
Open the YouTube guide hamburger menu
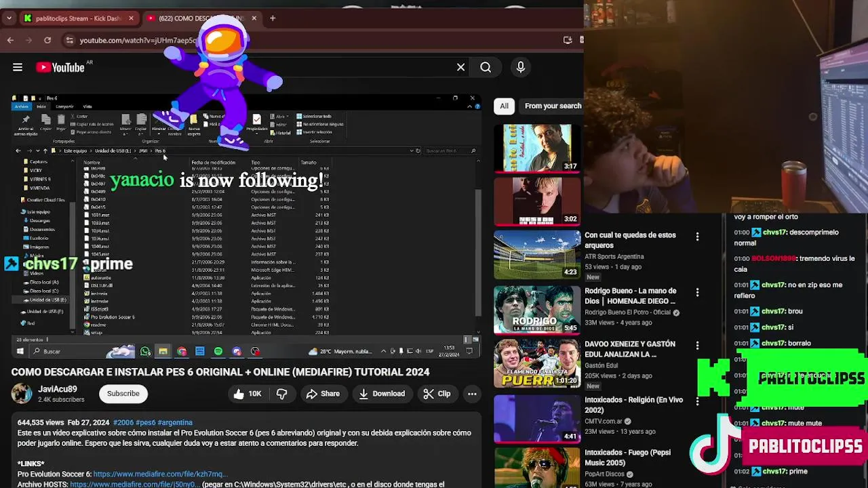(18, 67)
